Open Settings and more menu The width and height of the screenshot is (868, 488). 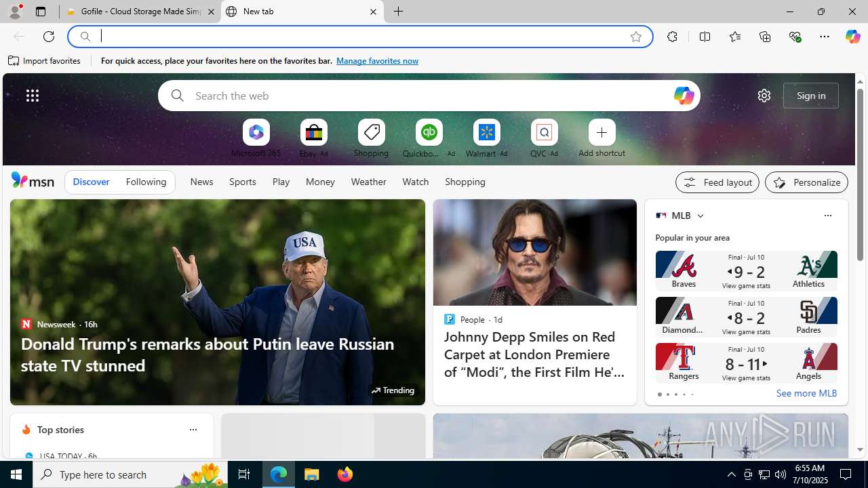click(x=825, y=37)
